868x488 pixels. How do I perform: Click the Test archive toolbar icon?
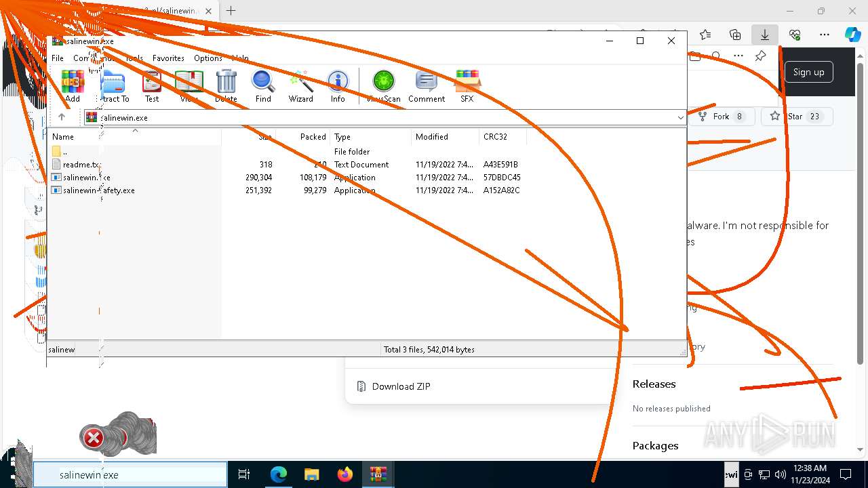152,86
